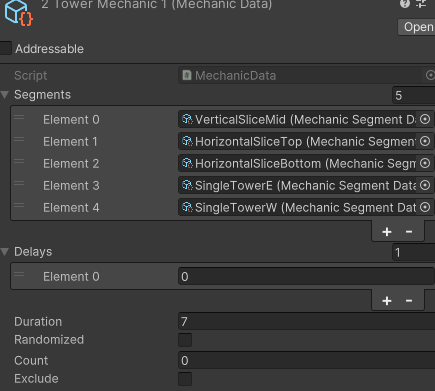Viewport: 435px width, 391px height.
Task: Open object picker for VerticalSliceMid element
Action: pyautogui.click(x=425, y=119)
